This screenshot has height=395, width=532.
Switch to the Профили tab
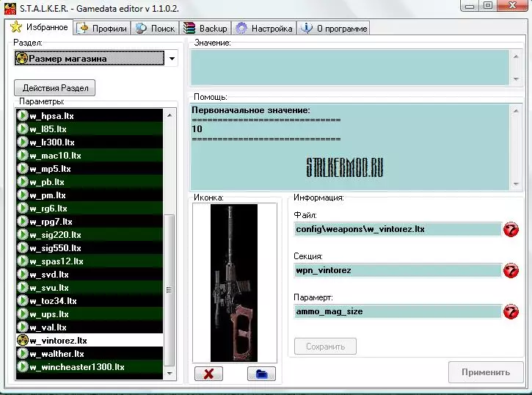click(102, 29)
